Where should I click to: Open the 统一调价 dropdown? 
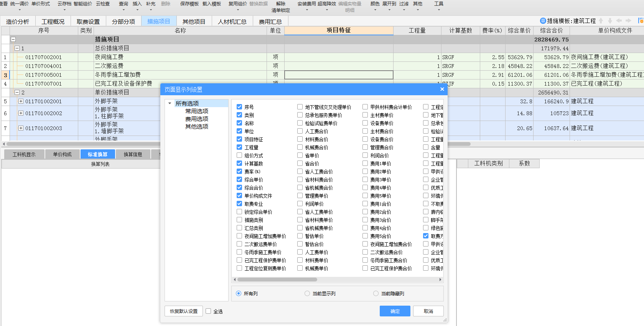click(20, 10)
